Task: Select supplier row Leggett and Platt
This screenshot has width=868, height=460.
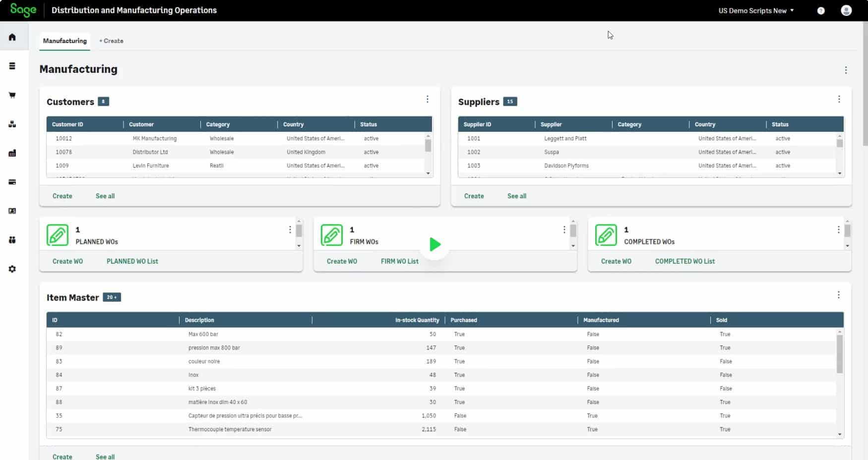Action: pos(647,138)
